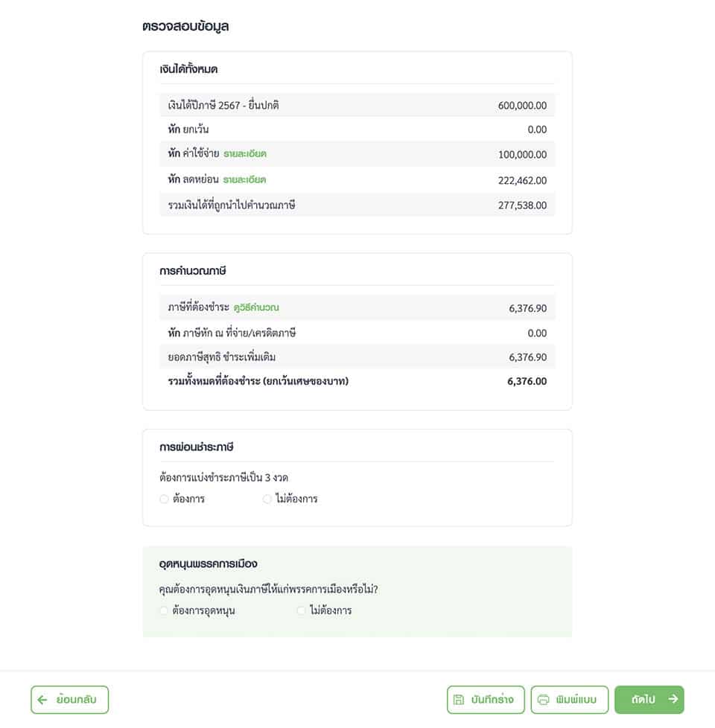Click the ตรวจสอบข้อมูล page heading

pyautogui.click(x=185, y=27)
